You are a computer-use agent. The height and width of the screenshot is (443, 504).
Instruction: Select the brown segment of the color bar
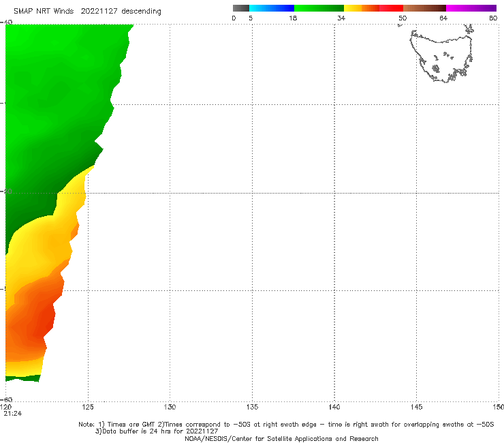(x=424, y=8)
